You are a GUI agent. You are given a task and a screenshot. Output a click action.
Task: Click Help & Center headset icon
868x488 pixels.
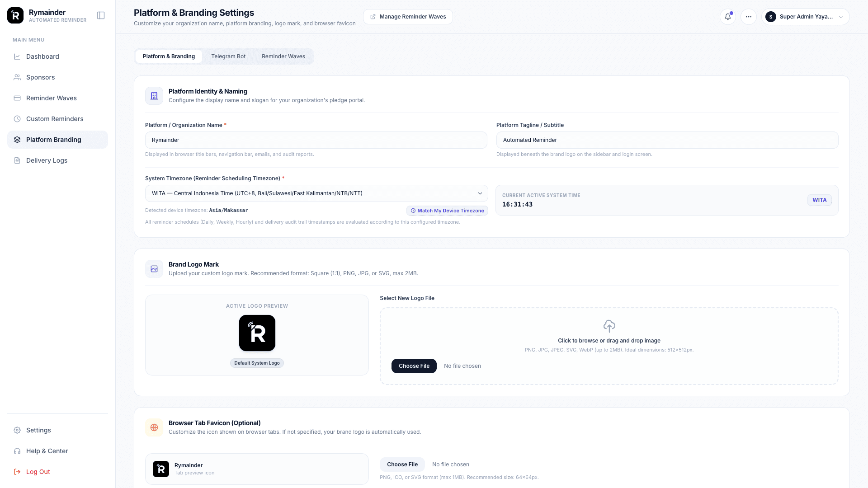(17, 451)
